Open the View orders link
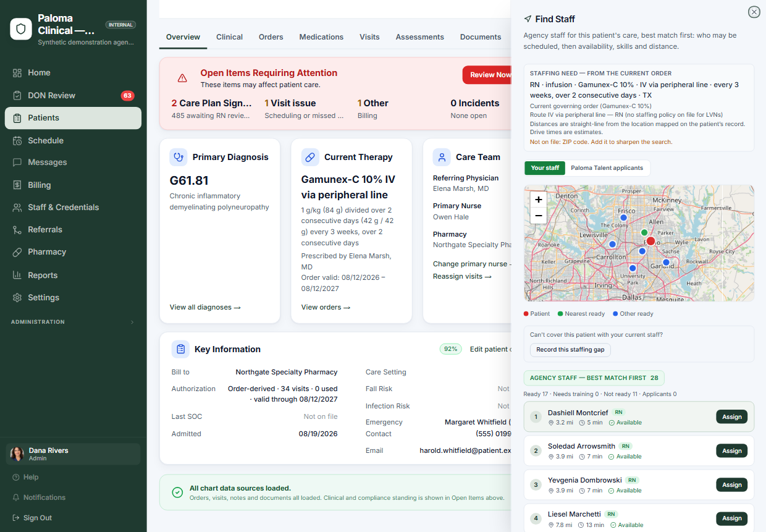The height and width of the screenshot is (532, 766). [x=326, y=308]
